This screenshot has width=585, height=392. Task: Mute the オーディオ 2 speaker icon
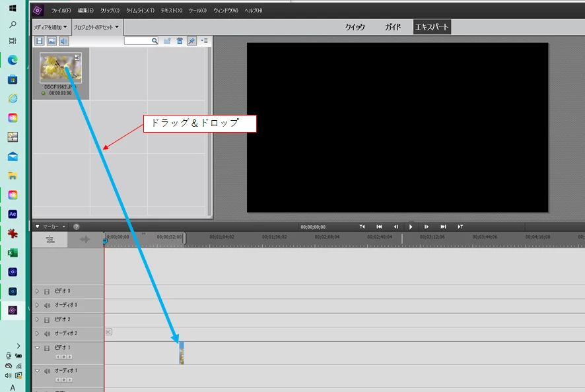[47, 334]
